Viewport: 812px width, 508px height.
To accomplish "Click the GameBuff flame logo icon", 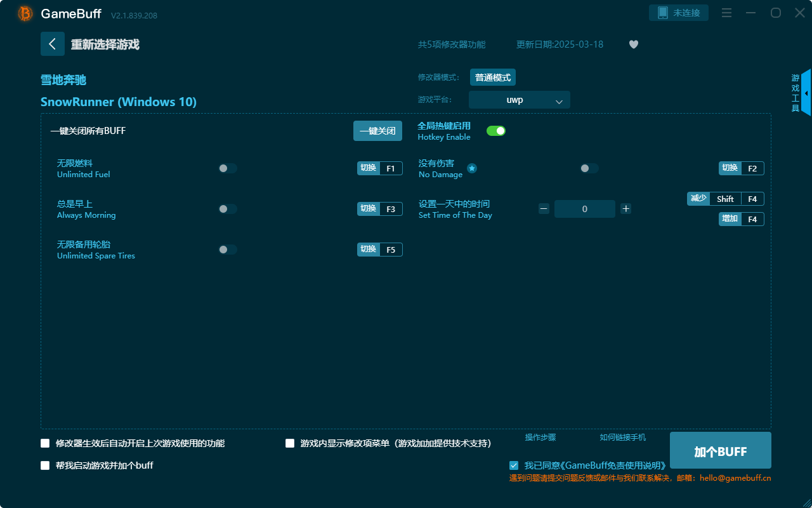I will (x=24, y=13).
